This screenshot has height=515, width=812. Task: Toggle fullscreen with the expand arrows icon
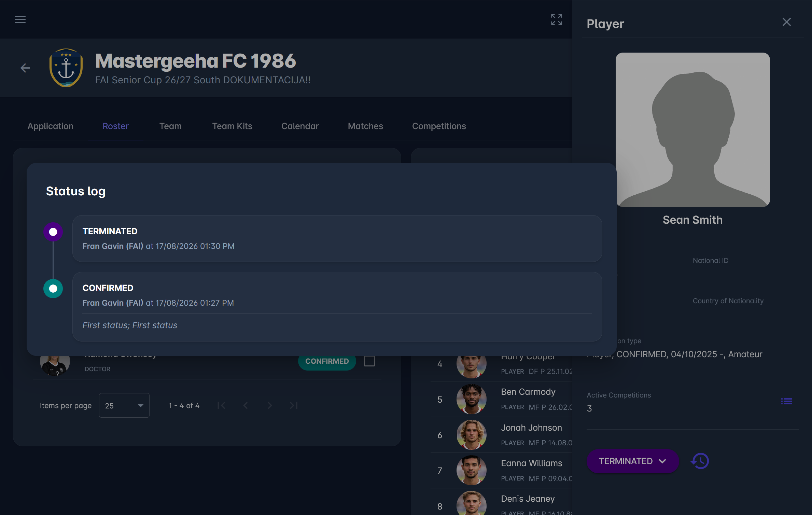(556, 19)
